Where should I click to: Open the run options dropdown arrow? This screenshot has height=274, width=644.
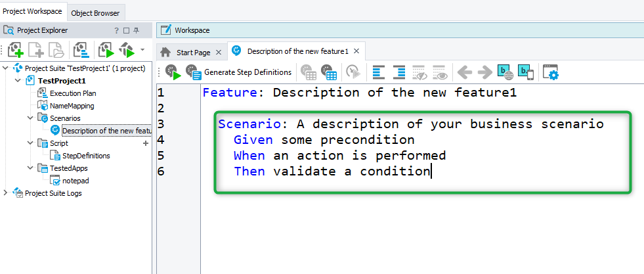click(x=142, y=49)
